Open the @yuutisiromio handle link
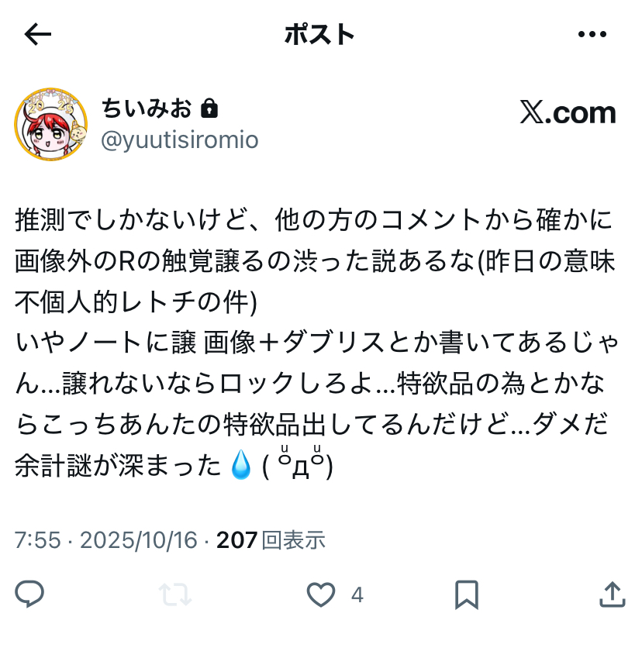Screen dimensions: 642x672 [x=180, y=140]
